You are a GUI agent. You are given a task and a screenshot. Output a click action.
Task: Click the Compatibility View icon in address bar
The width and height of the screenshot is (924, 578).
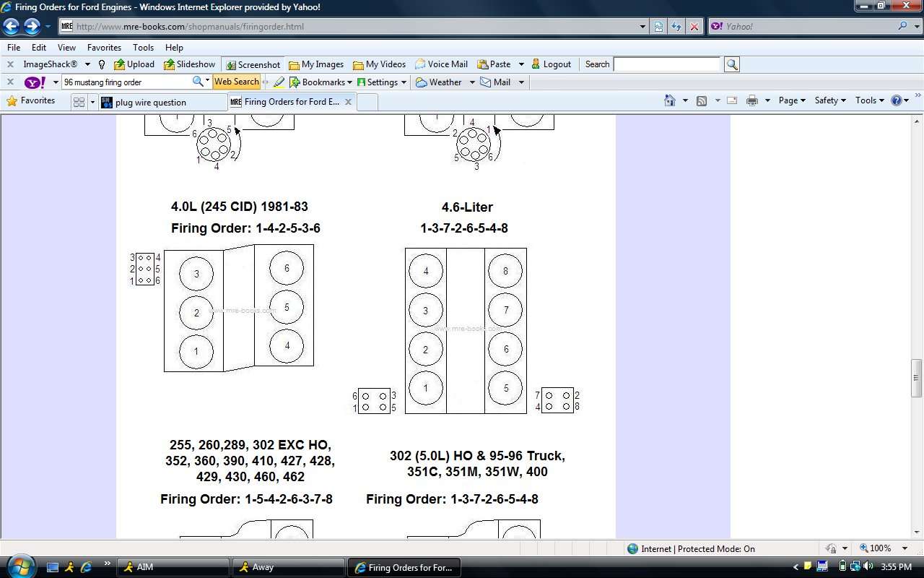(x=658, y=27)
